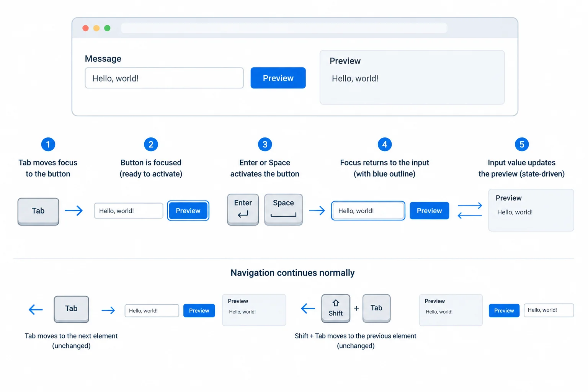Click the Preview panel under step 5
The image size is (588, 392).
coord(531,210)
